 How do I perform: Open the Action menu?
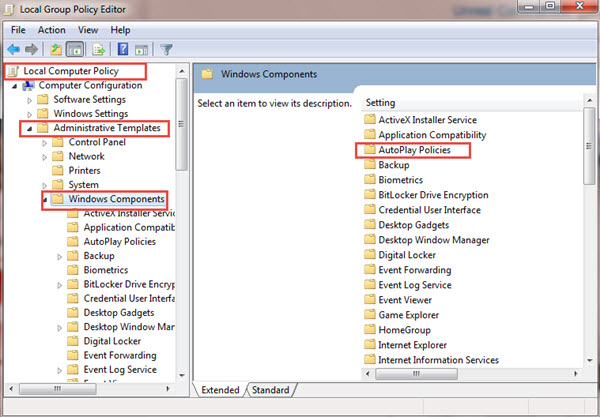pos(51,30)
